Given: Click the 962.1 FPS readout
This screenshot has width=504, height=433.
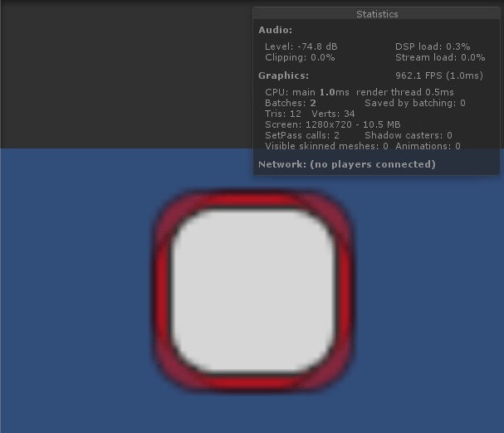Looking at the screenshot, I should pyautogui.click(x=439, y=75).
